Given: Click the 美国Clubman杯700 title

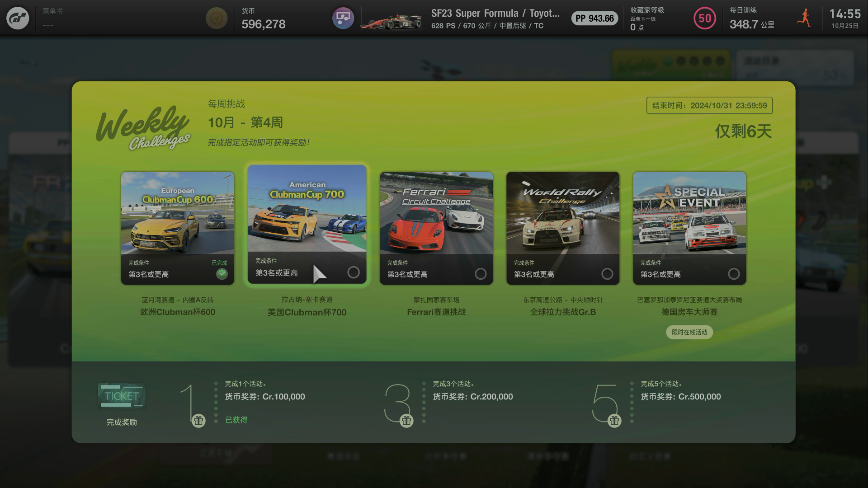Looking at the screenshot, I should click(x=307, y=312).
